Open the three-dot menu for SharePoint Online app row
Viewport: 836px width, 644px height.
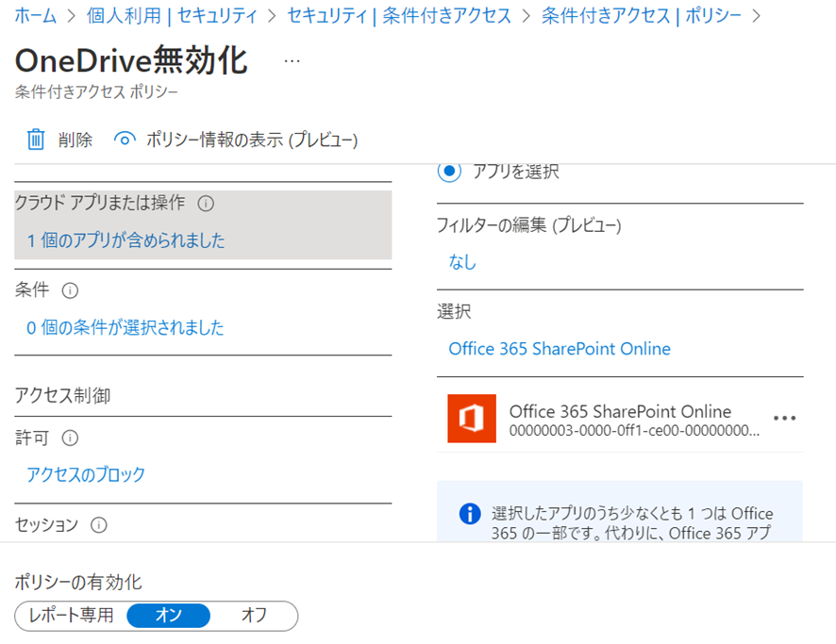784,418
